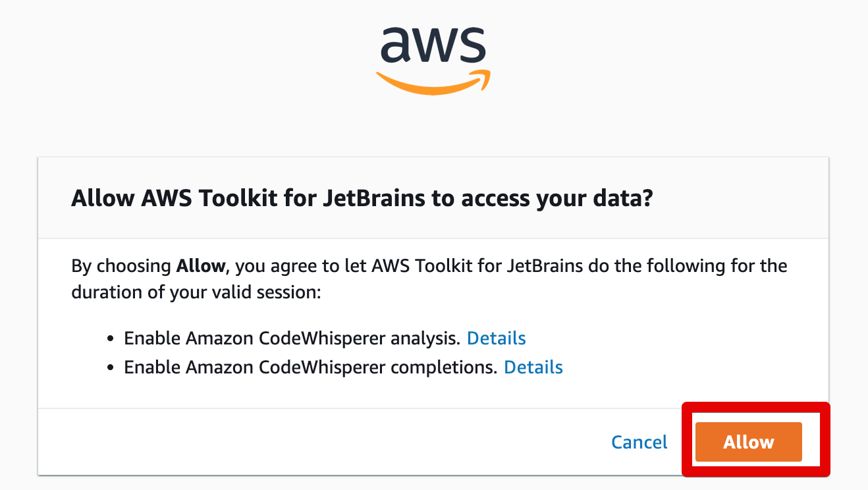Open Details for CodeWhisperer analysis
The height and width of the screenshot is (490, 868).
tap(497, 339)
